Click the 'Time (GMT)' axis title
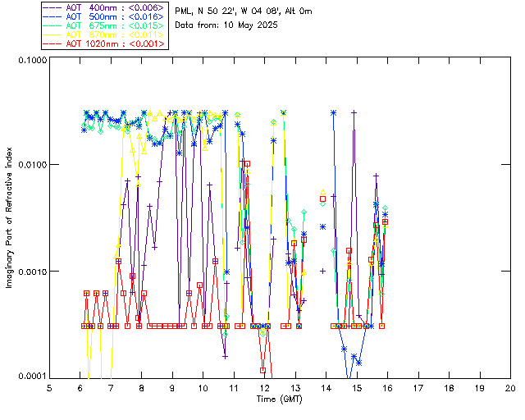525x420 pixels. click(x=280, y=399)
